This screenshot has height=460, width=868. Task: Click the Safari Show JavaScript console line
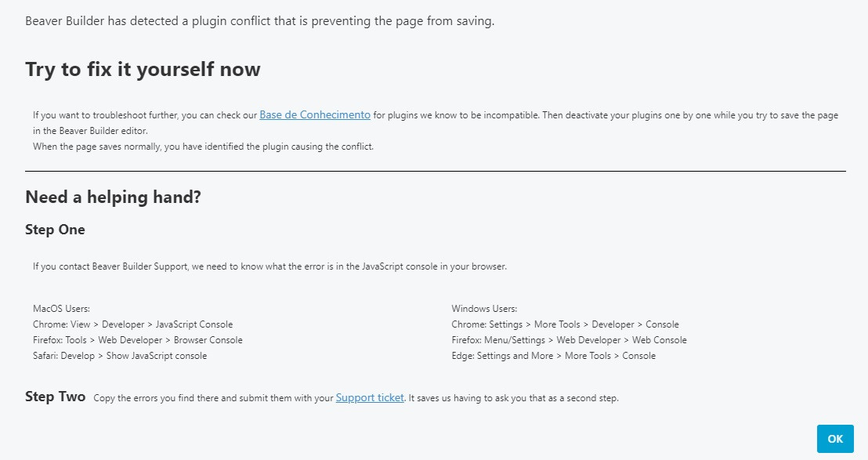[120, 355]
